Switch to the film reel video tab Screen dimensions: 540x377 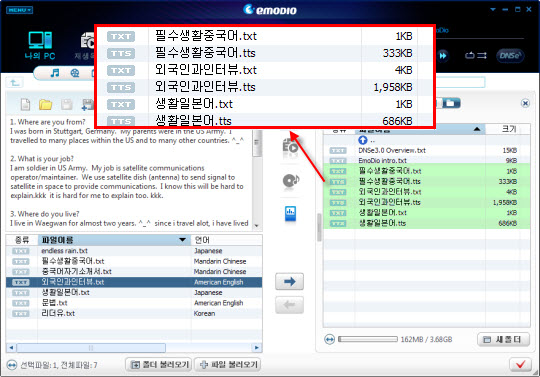point(74,73)
